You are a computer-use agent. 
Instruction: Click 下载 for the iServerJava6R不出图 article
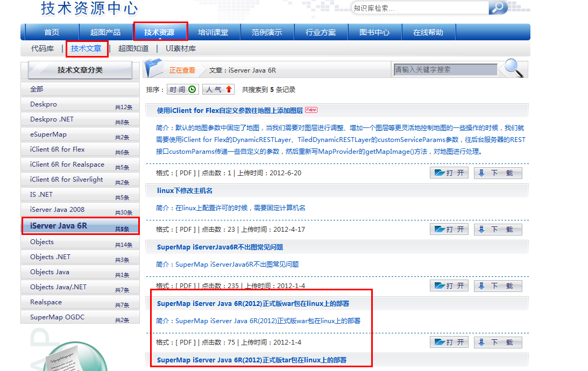(x=498, y=286)
